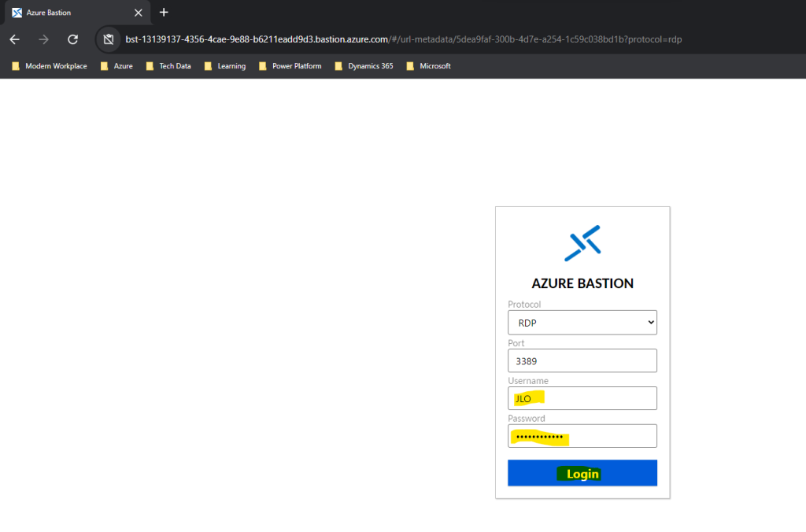Click the browser back arrow
The width and height of the screenshot is (806, 532).
[x=14, y=39]
